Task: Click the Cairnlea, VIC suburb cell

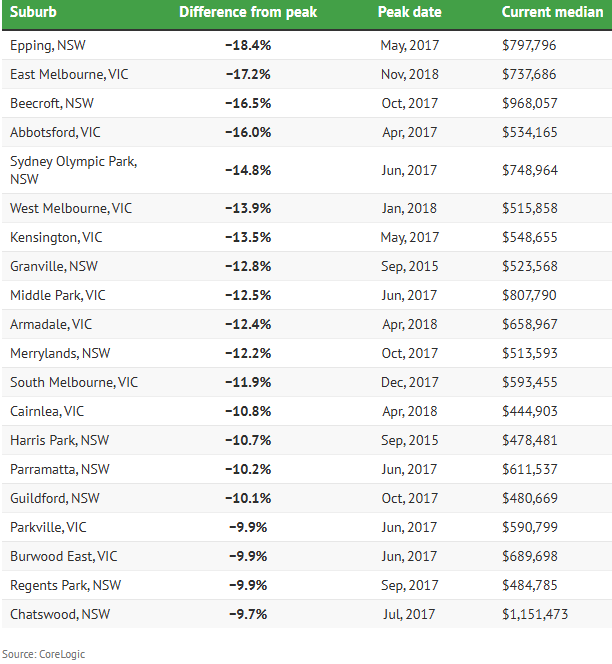Action: point(47,412)
